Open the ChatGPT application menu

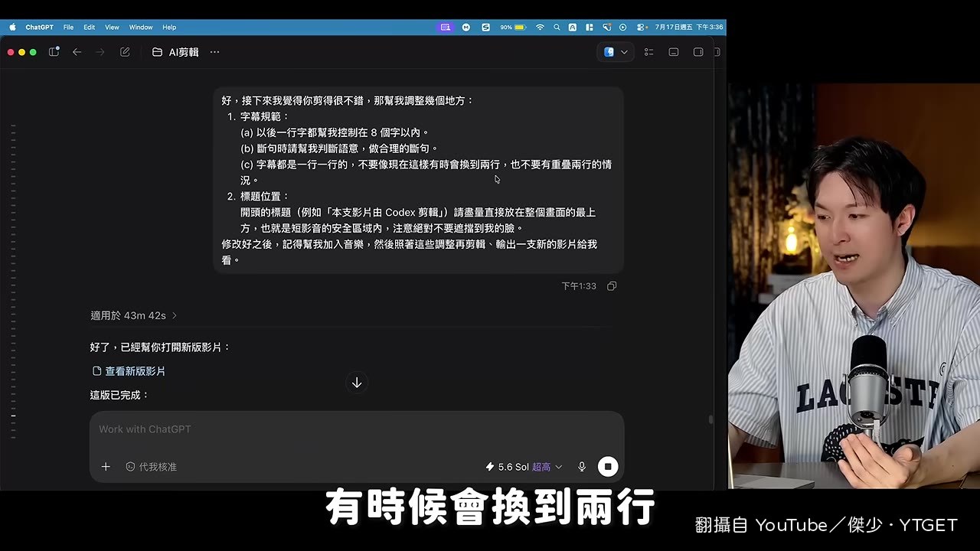[x=39, y=27]
